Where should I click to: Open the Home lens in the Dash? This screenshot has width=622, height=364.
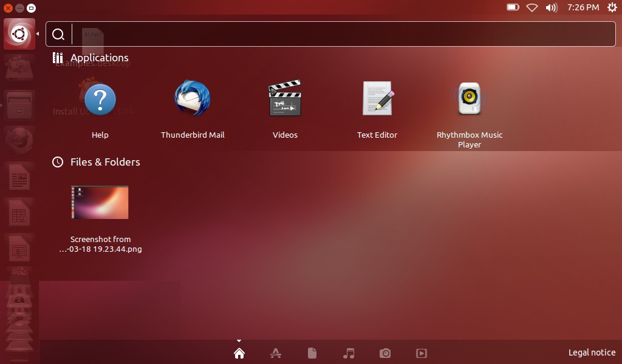(239, 352)
